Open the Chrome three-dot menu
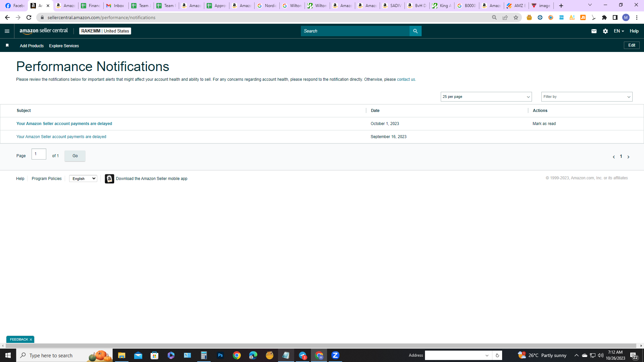Image resolution: width=644 pixels, height=362 pixels. [x=637, y=17]
